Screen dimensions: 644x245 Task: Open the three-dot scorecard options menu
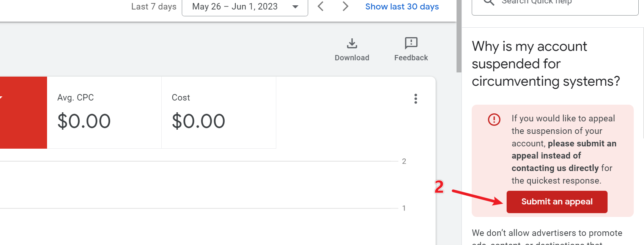pos(416,99)
